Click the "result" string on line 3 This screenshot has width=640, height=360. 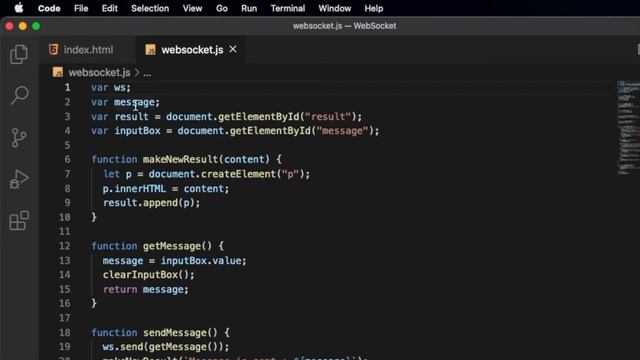(328, 117)
